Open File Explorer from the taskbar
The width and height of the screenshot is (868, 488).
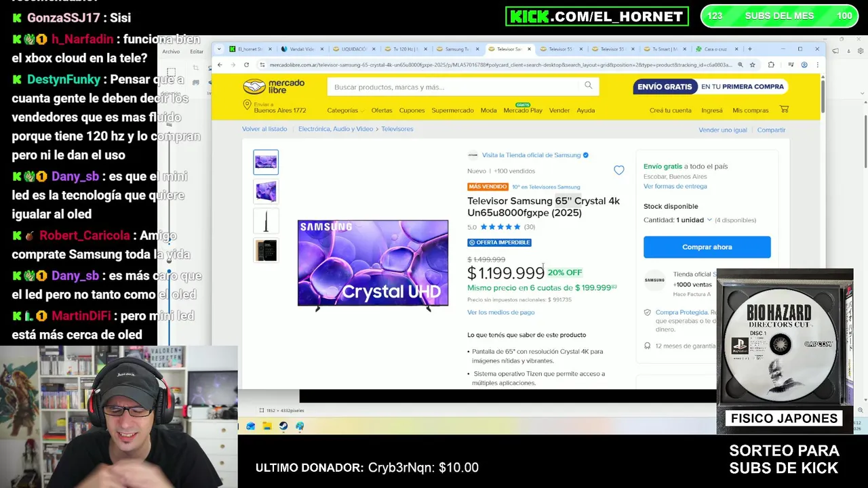coord(267,426)
